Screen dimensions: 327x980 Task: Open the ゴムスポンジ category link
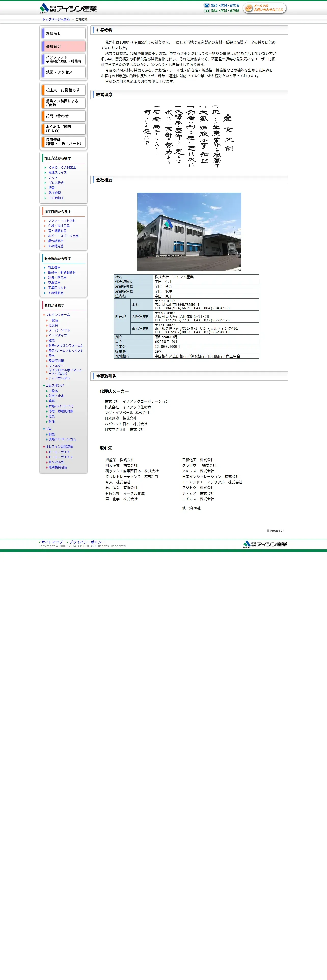54,386
